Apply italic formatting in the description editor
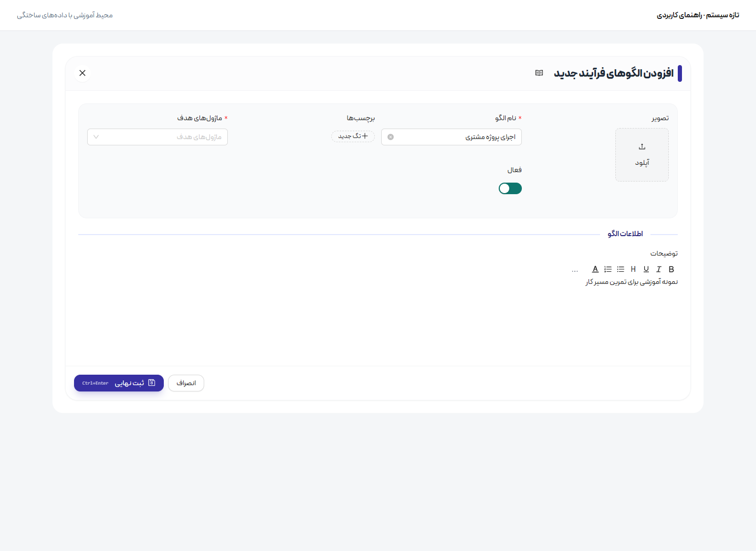 pyautogui.click(x=659, y=269)
